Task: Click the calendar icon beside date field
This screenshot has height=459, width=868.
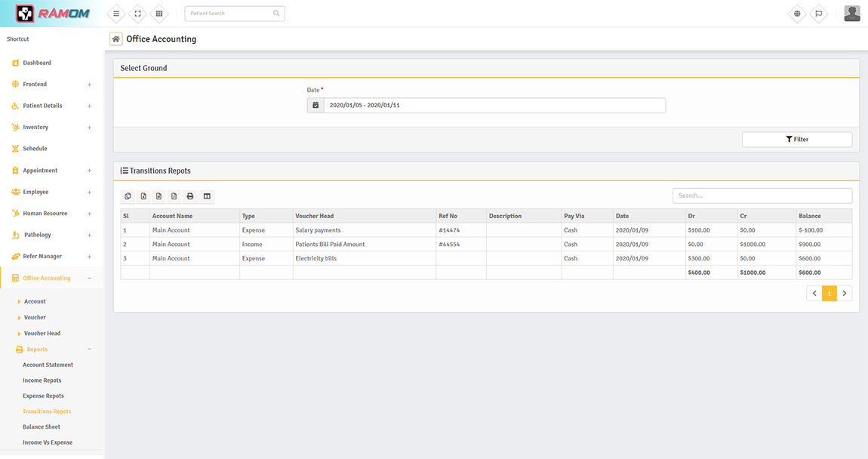Action: [x=315, y=106]
